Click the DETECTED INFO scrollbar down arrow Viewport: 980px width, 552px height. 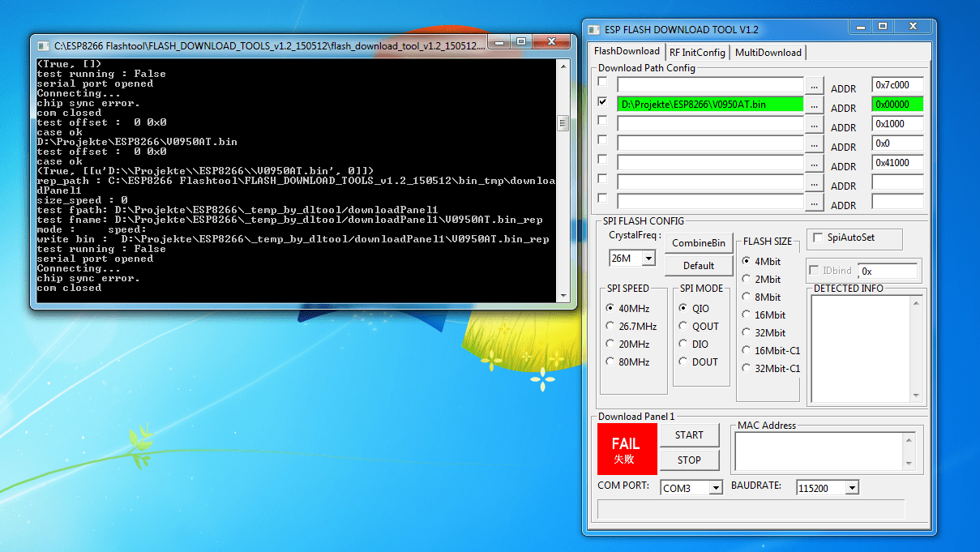pyautogui.click(x=917, y=396)
